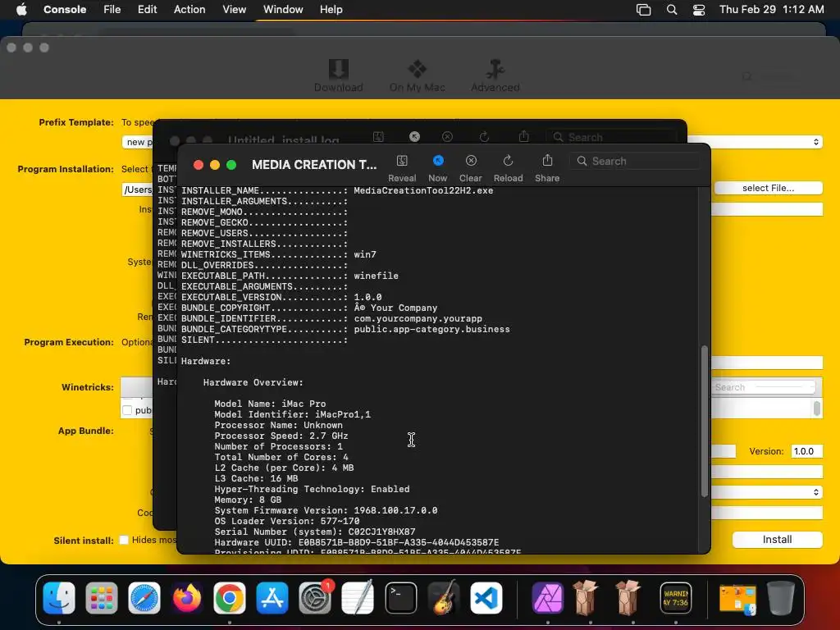Focus Search field in Untitled_install.log window

click(610, 137)
